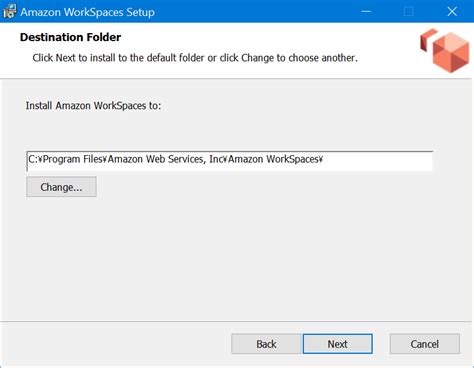The image size is (474, 368).
Task: Close the setup window with X
Action: (452, 11)
